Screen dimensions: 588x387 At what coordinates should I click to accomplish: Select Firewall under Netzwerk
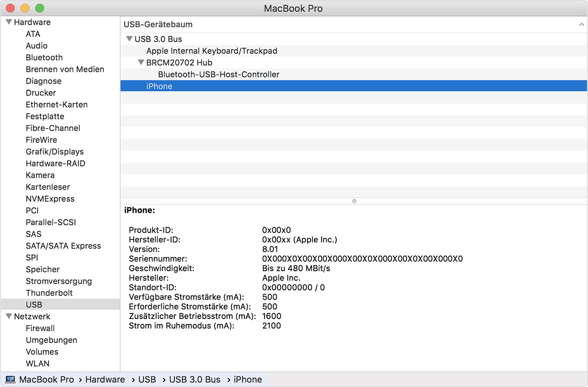(x=40, y=328)
